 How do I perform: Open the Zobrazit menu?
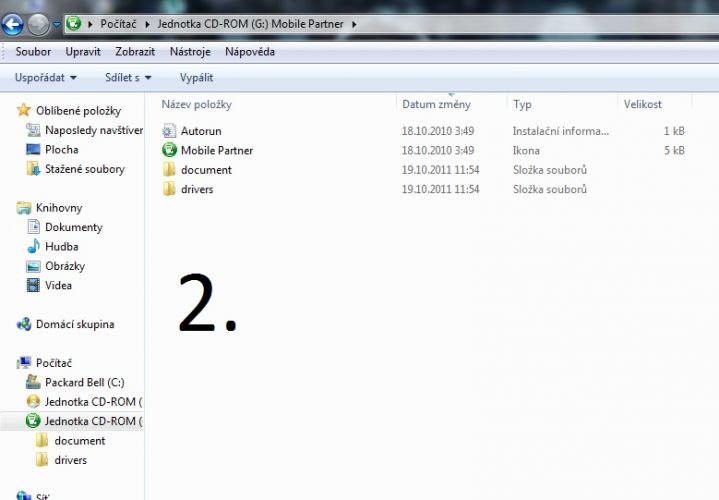[135, 51]
